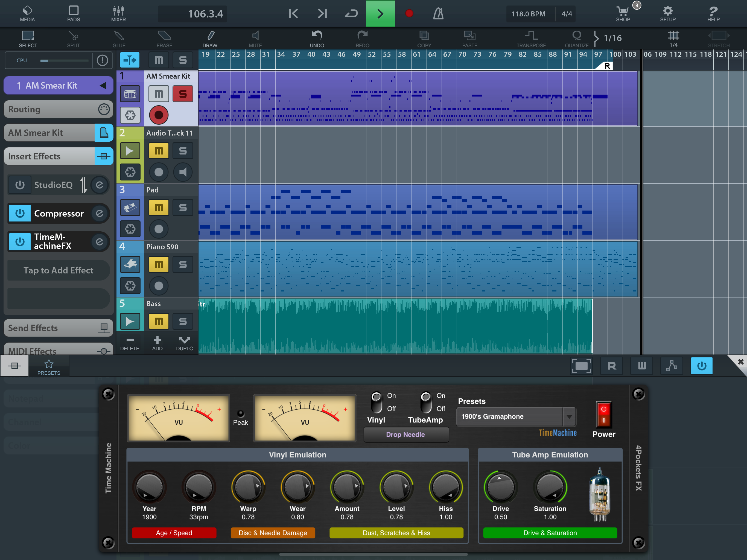Screen dimensions: 747x560
Task: Open the Shop cart
Action: click(623, 14)
